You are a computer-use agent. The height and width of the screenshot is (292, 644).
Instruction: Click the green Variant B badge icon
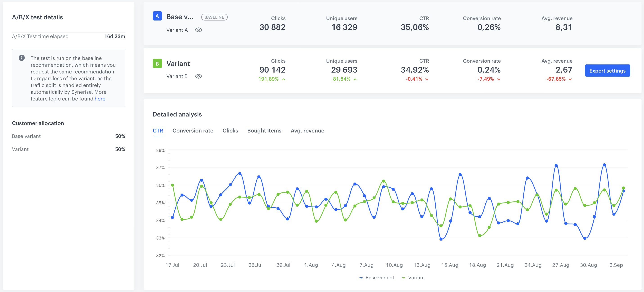pyautogui.click(x=157, y=63)
